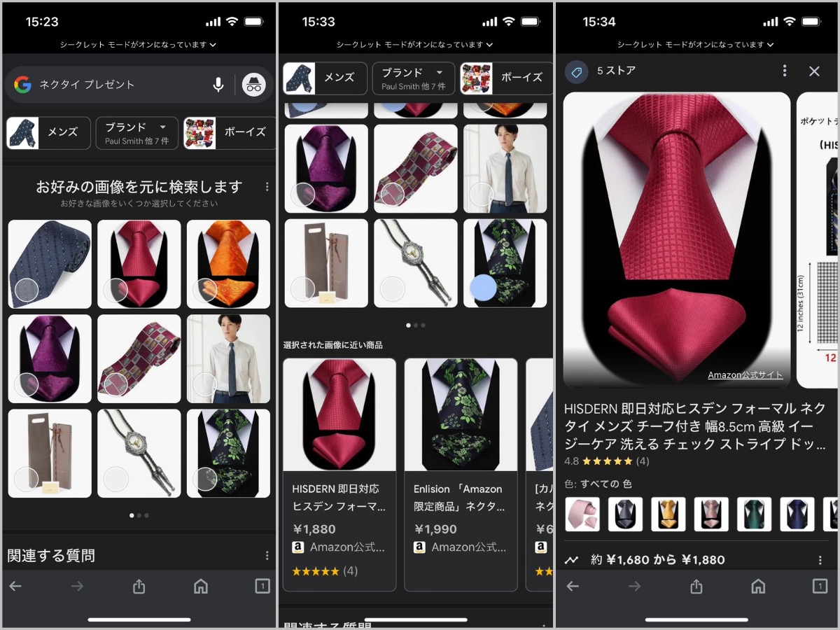Viewport: 840px width, 630px height.
Task: Tap the incognito profile icon in search bar
Action: click(253, 85)
